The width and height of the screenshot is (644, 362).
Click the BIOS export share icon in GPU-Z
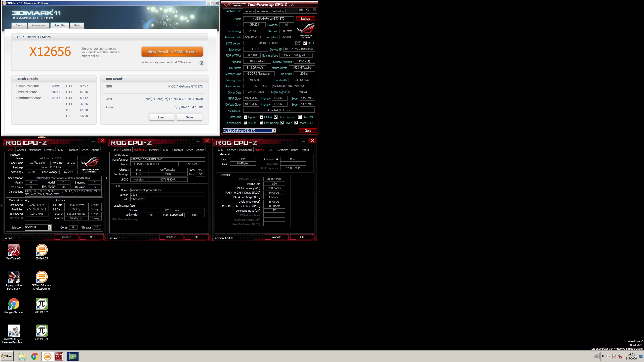coord(298,43)
